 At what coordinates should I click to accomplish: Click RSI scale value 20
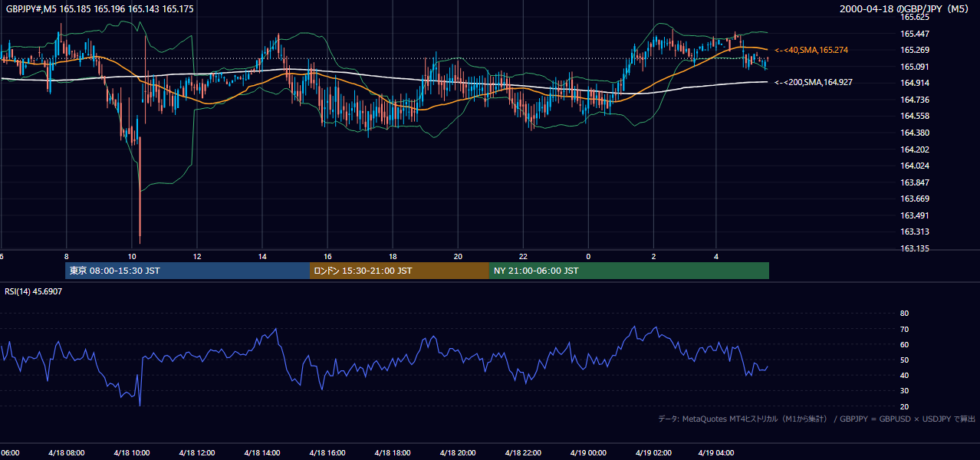click(x=904, y=406)
